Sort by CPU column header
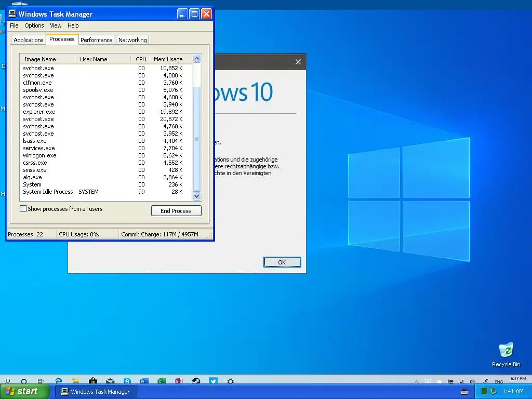Screen dimensions: 532x399 tap(140, 59)
